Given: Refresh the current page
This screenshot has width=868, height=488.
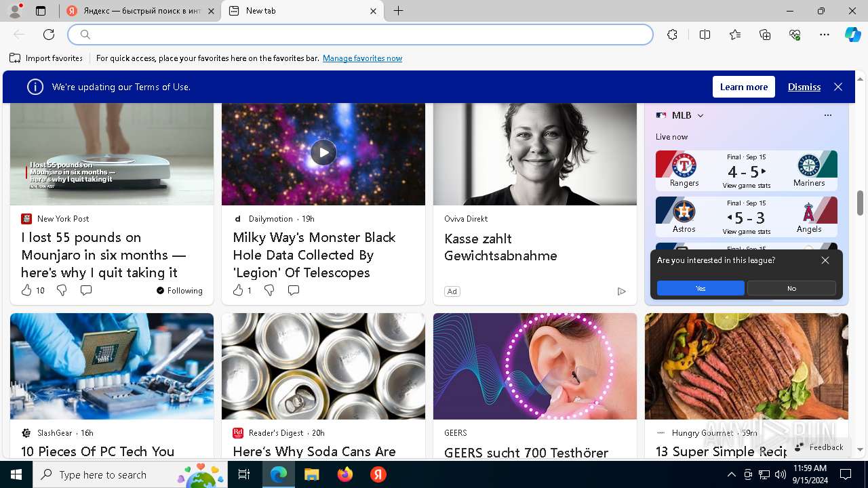Looking at the screenshot, I should (x=49, y=35).
